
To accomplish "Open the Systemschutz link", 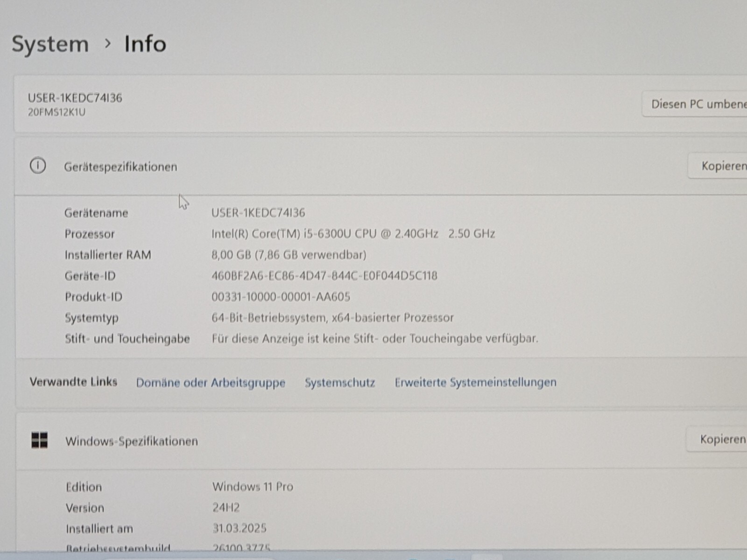I will (x=340, y=383).
